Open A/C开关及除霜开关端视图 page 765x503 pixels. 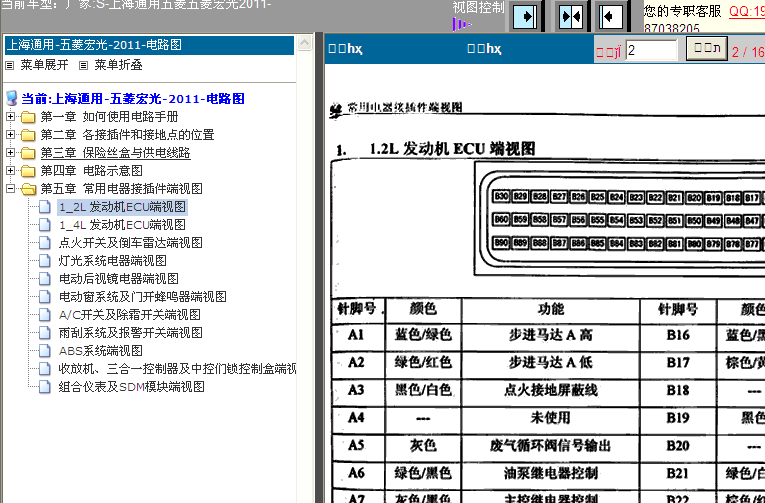tap(129, 315)
